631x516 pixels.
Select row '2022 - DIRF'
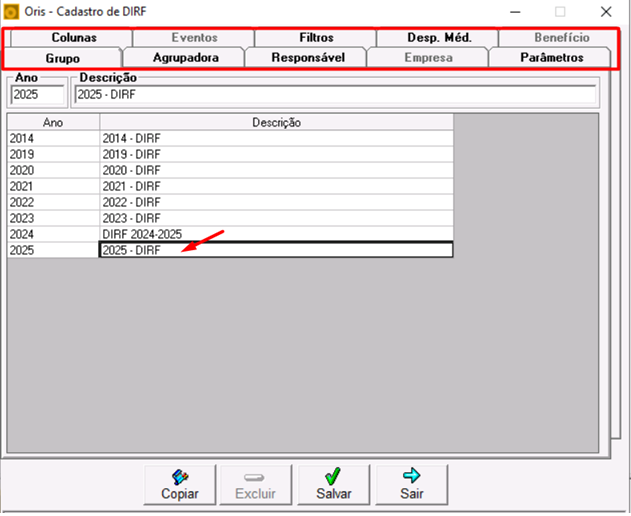click(x=276, y=202)
